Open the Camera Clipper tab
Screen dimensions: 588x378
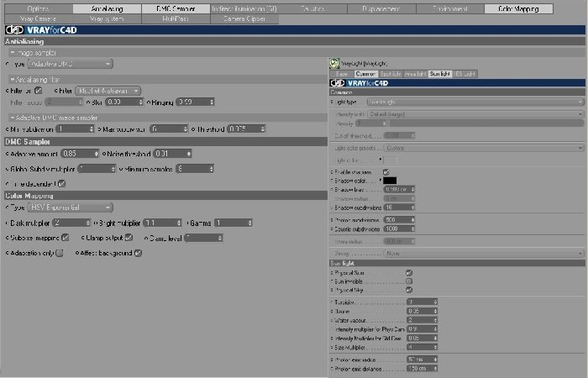coord(244,18)
